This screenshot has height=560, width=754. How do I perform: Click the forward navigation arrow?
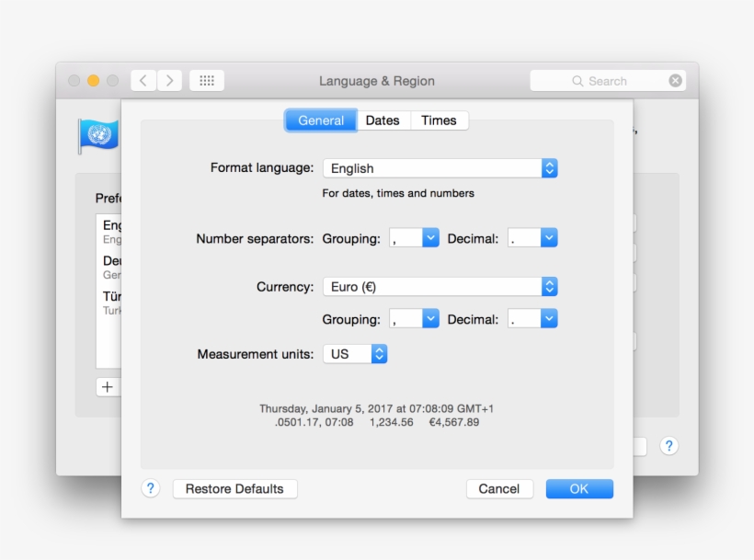coord(169,81)
